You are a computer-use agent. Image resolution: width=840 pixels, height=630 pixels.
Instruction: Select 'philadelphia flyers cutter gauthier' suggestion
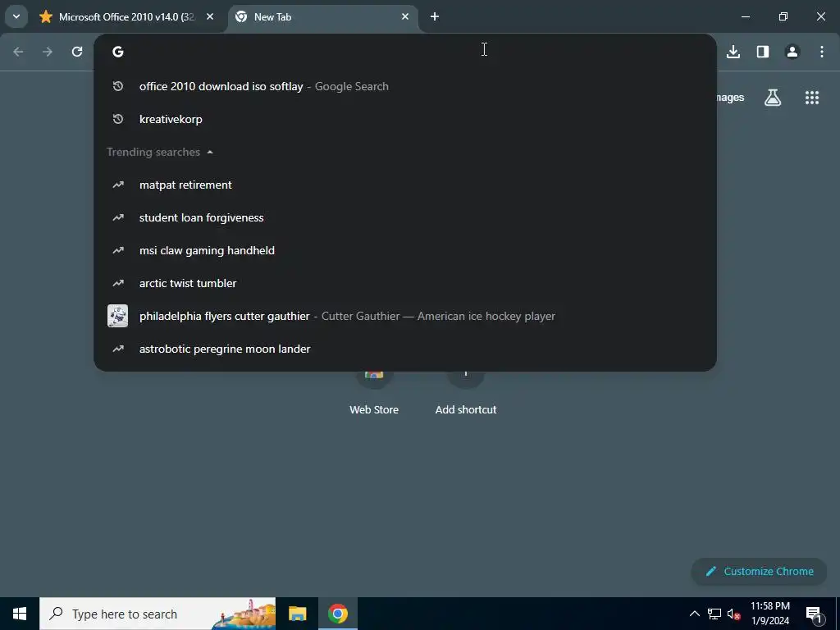[x=405, y=316]
